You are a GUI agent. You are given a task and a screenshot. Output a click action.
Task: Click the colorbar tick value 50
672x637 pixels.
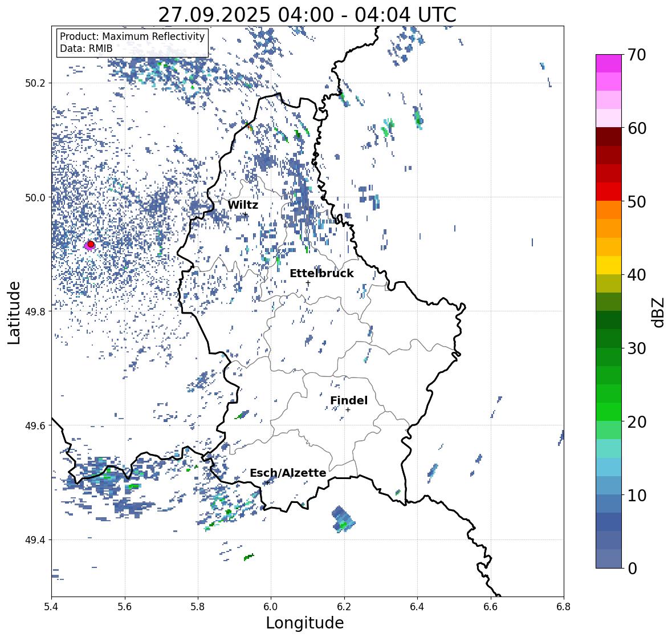coord(637,201)
